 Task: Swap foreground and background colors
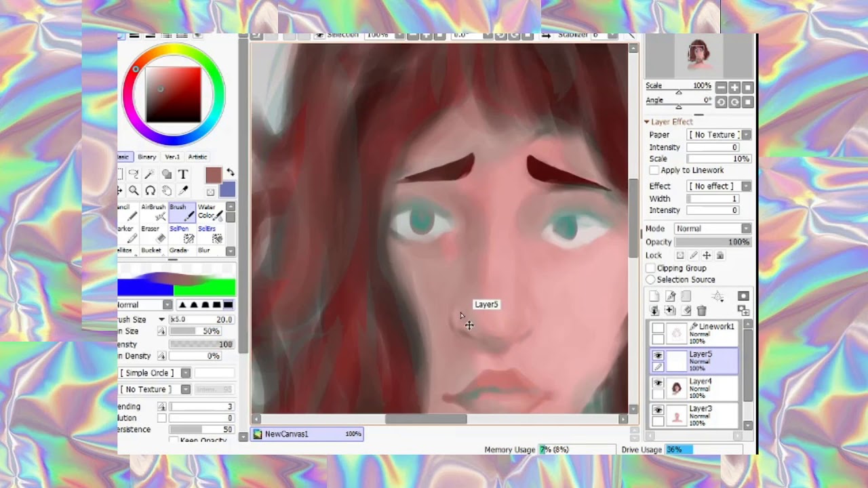tap(231, 173)
